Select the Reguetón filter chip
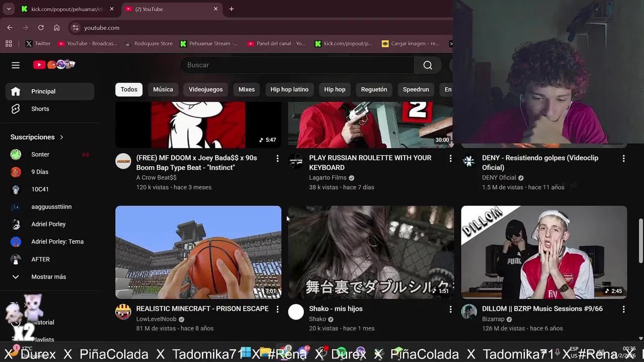This screenshot has height=362, width=644. (x=374, y=89)
